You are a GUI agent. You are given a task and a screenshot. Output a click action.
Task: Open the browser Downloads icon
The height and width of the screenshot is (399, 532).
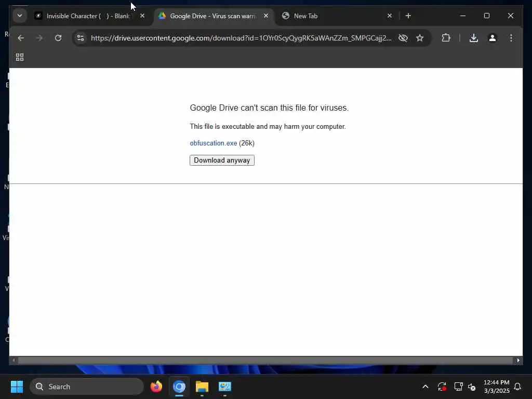(x=474, y=38)
